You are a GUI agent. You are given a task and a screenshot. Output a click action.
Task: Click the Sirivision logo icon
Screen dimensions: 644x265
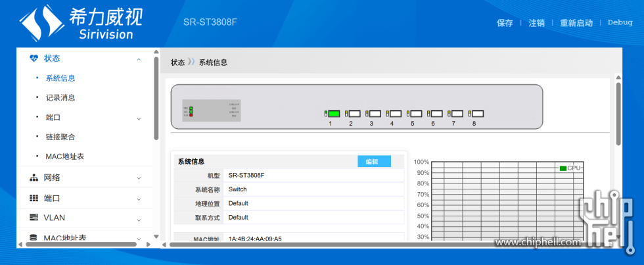click(40, 23)
